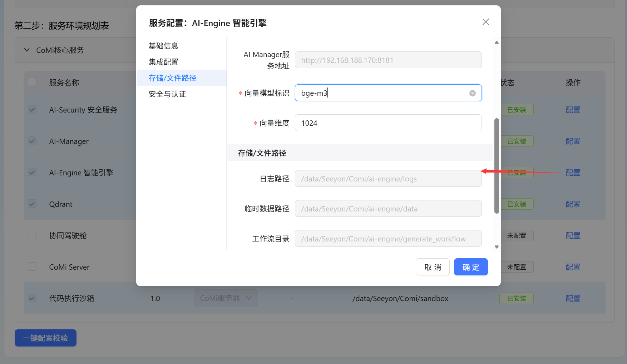Go to 安全与认证 section
The height and width of the screenshot is (364, 627).
167,94
